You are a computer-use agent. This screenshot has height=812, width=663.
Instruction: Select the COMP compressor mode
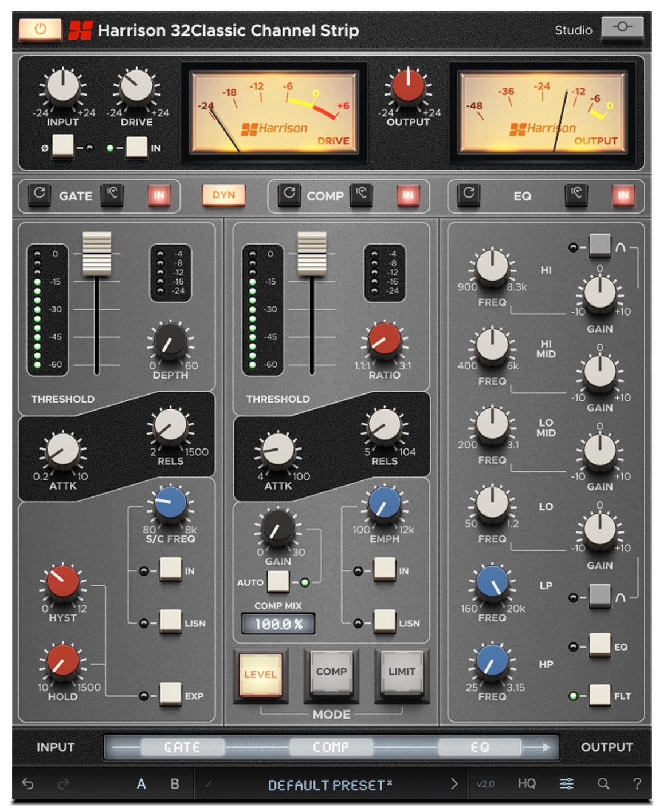[x=331, y=672]
